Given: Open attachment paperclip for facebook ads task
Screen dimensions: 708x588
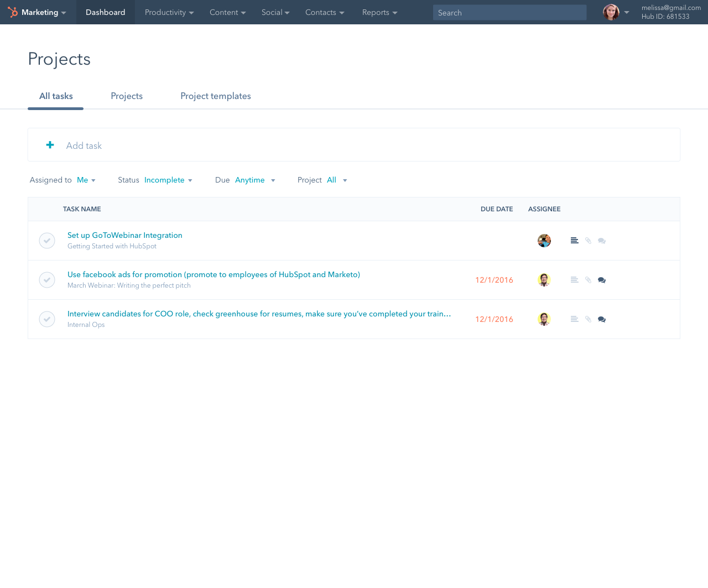Looking at the screenshot, I should coord(588,280).
